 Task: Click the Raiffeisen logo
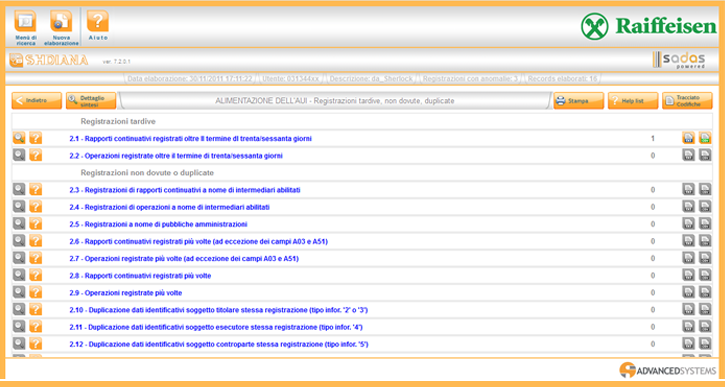tap(648, 26)
